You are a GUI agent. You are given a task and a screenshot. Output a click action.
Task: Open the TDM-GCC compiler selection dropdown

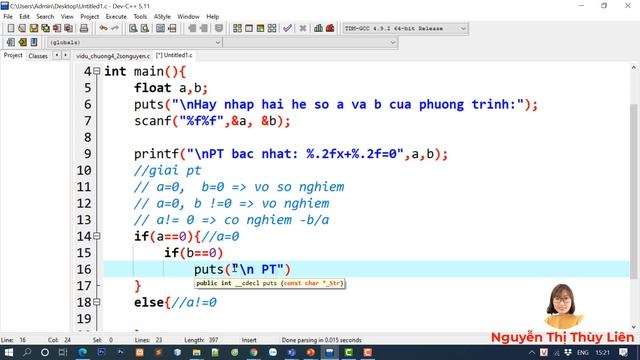405,29
